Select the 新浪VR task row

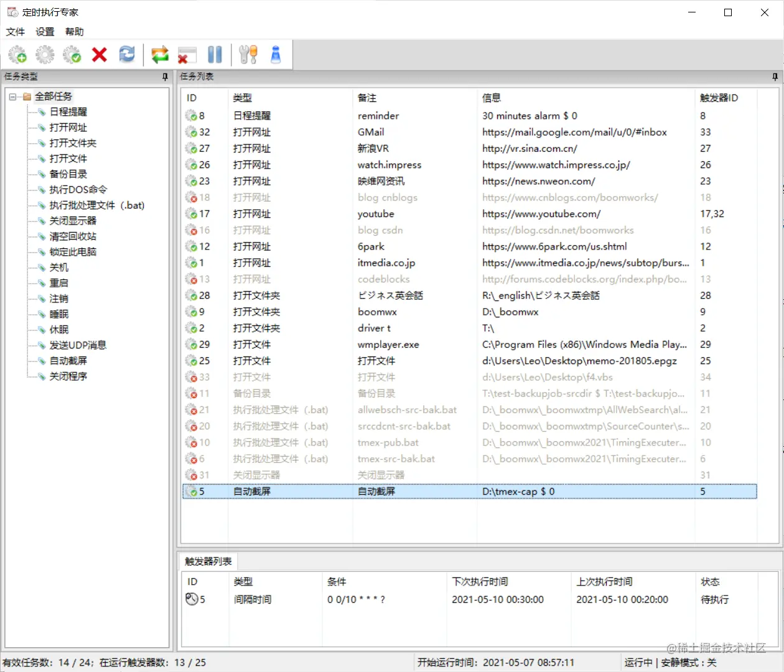pos(470,148)
